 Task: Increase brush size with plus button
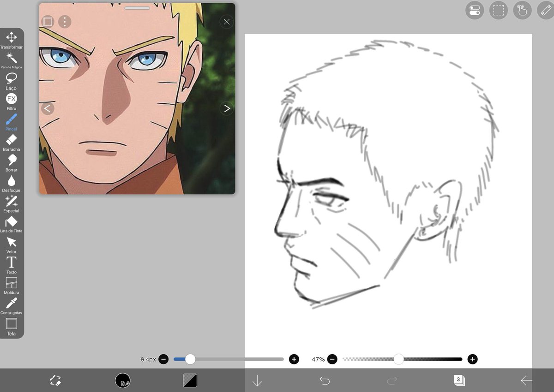tap(294, 359)
